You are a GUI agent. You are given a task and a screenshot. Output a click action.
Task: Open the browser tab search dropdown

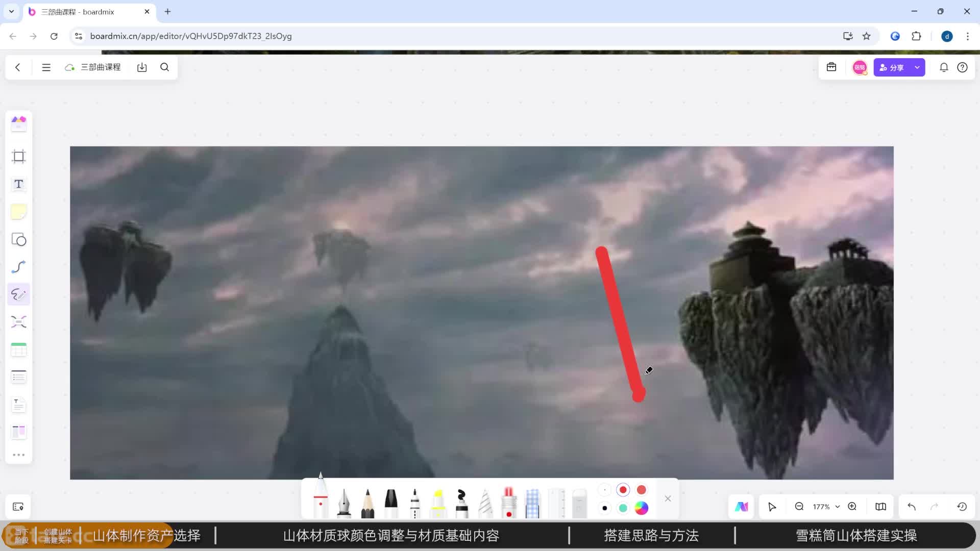point(11,11)
